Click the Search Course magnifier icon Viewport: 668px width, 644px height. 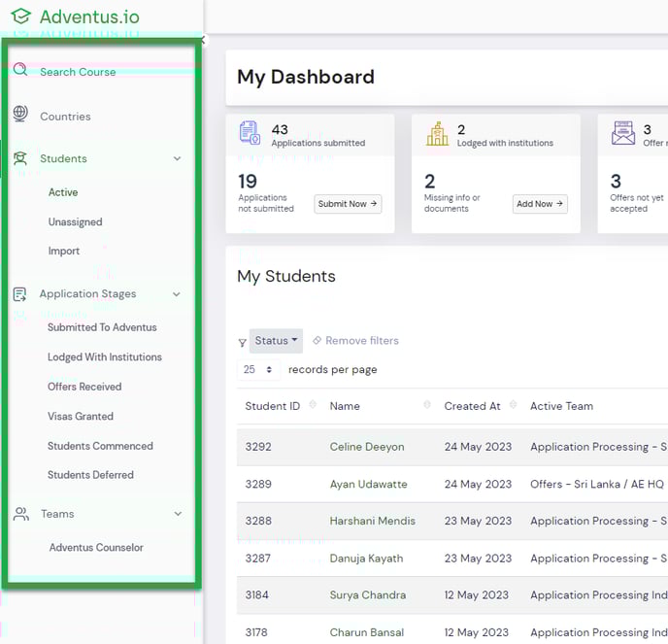pyautogui.click(x=20, y=69)
